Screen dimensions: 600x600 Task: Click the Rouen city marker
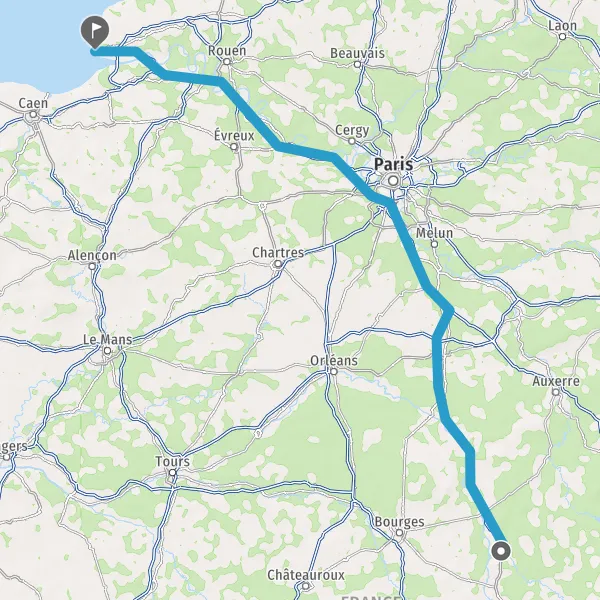click(x=227, y=62)
